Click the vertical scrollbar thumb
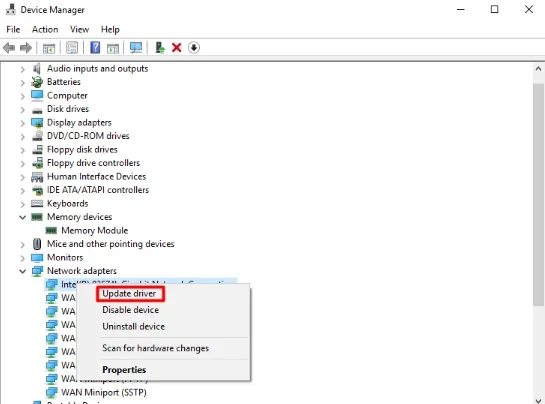 pos(538,195)
